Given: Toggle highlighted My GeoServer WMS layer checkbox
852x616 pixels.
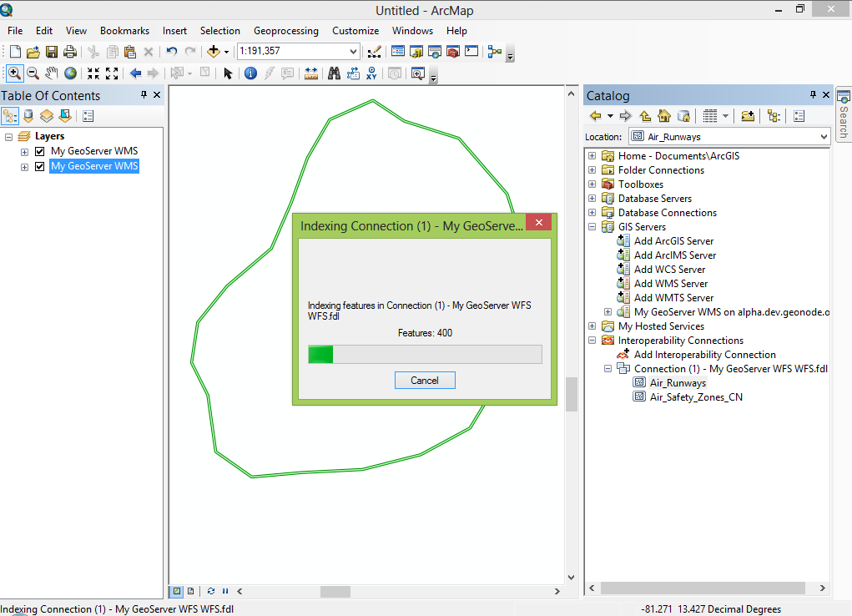Looking at the screenshot, I should pos(40,166).
